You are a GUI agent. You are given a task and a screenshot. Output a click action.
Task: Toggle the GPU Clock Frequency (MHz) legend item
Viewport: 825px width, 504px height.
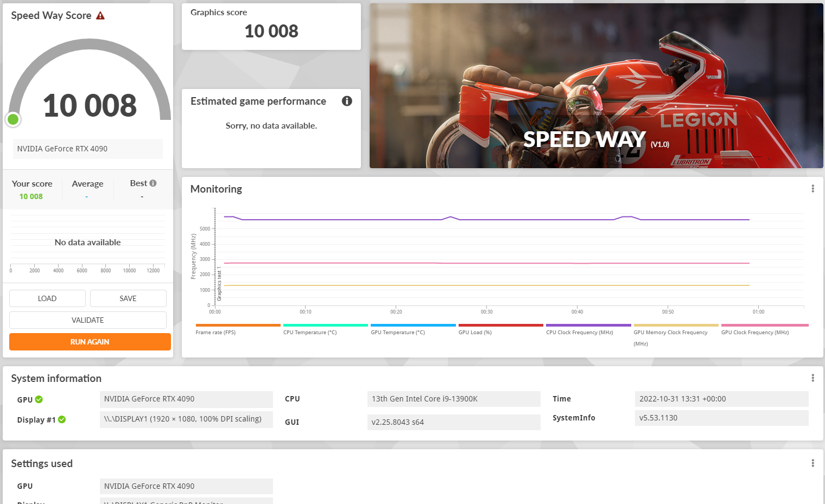(x=765, y=329)
